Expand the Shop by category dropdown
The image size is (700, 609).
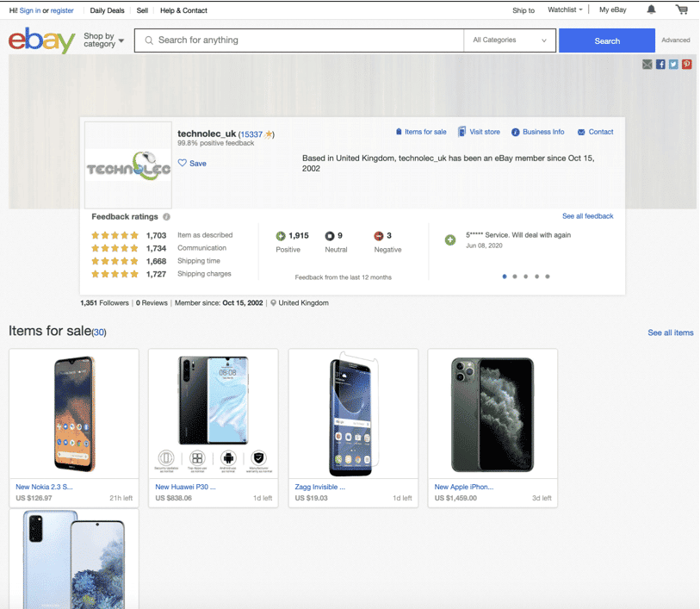[x=103, y=40]
